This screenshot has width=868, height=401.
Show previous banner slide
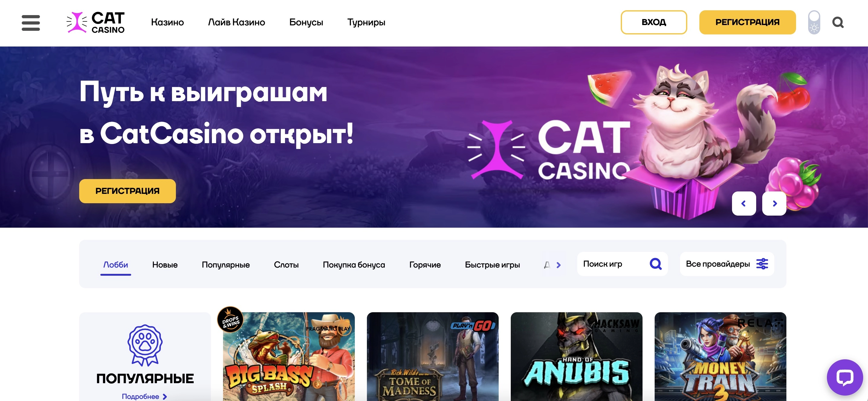click(x=744, y=203)
